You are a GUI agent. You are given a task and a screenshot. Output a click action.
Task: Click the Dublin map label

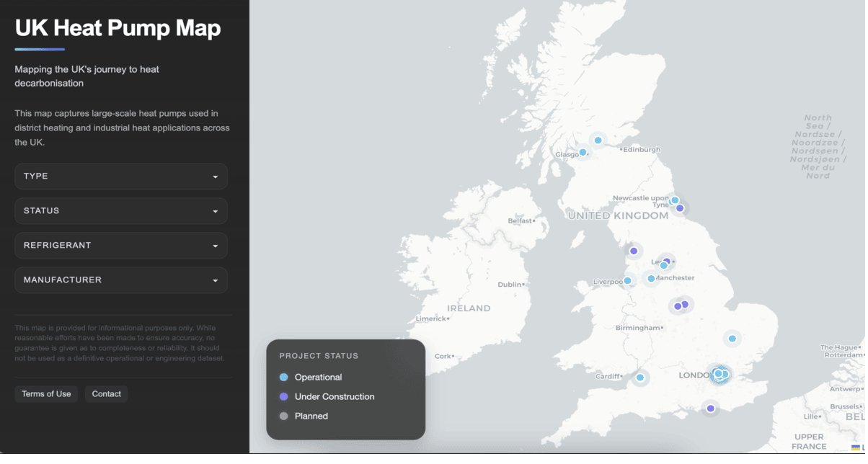pos(510,285)
